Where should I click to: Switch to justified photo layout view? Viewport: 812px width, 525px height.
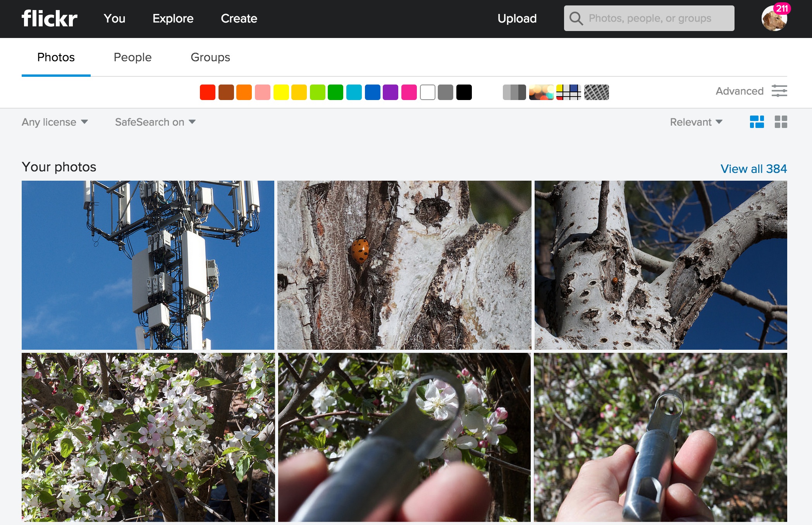(757, 122)
